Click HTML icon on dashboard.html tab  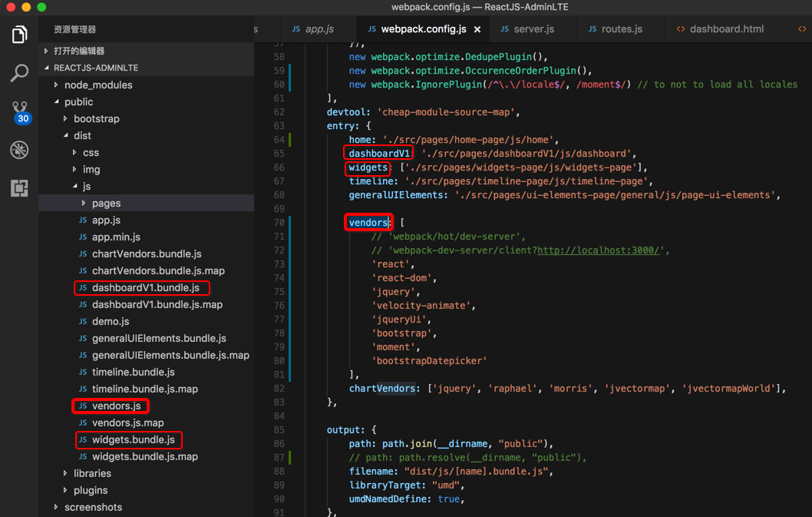(x=680, y=29)
